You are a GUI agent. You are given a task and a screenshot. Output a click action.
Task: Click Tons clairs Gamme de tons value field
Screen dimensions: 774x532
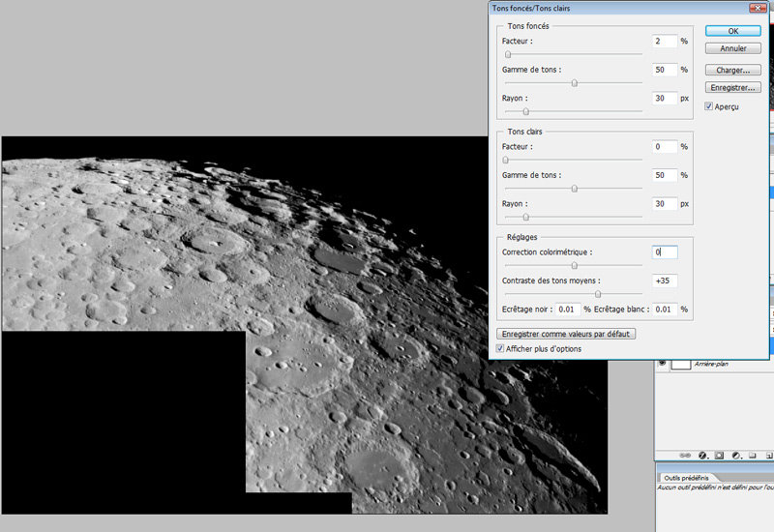[665, 175]
